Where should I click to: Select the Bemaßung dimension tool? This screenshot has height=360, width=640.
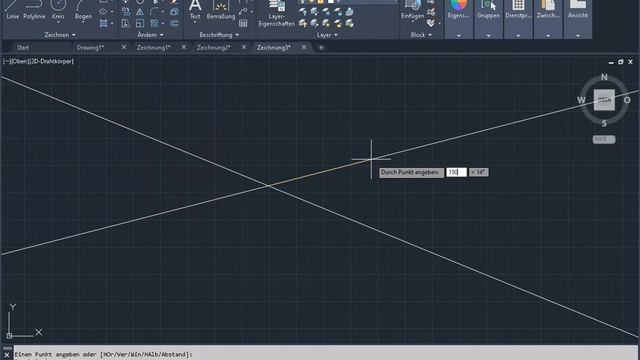pos(221,10)
